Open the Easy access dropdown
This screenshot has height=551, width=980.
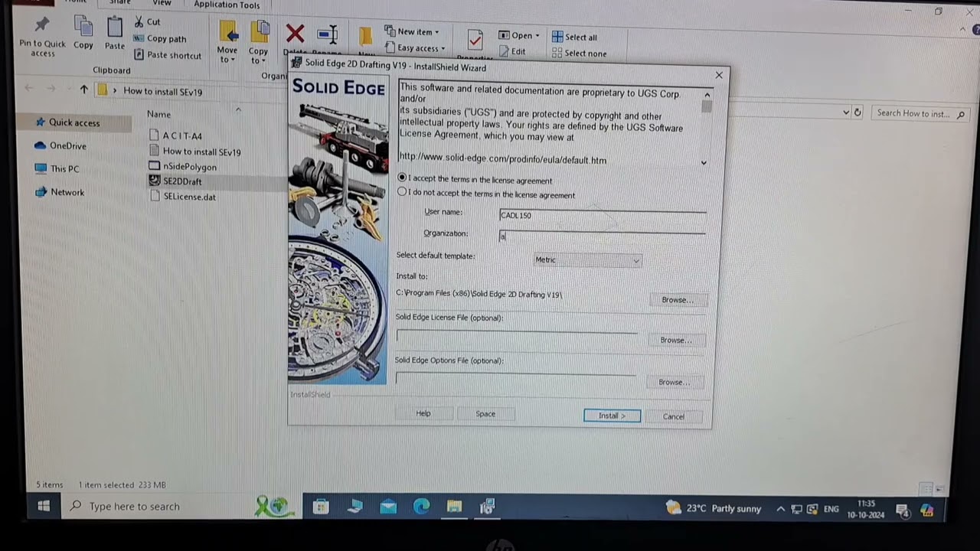416,47
